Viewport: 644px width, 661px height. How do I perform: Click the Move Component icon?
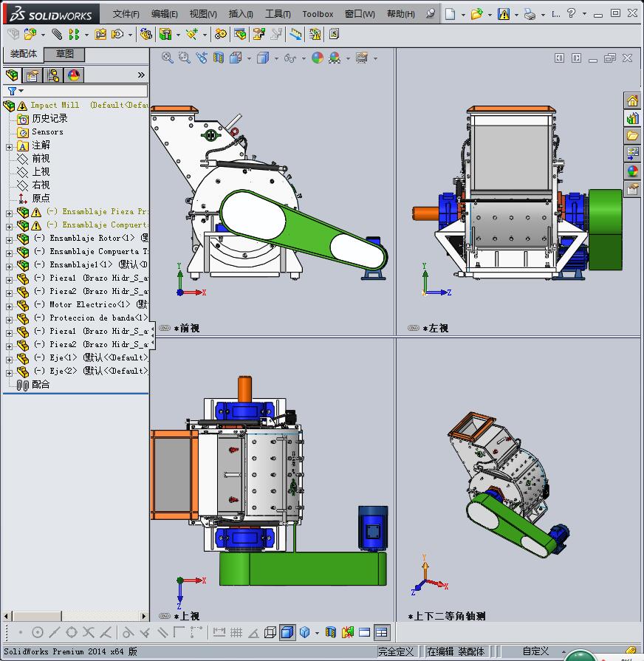pyautogui.click(x=117, y=34)
